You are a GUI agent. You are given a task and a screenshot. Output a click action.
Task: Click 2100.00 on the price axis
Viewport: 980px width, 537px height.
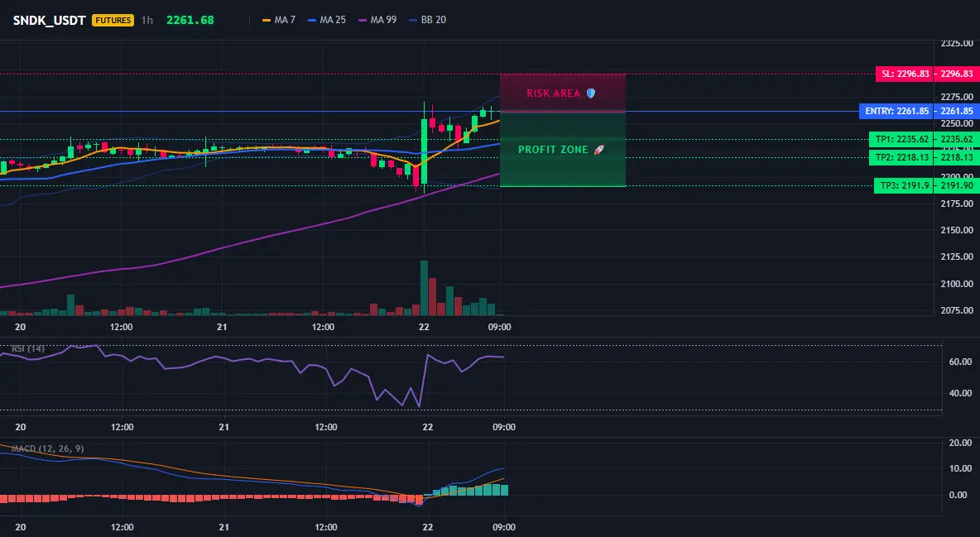pos(957,284)
